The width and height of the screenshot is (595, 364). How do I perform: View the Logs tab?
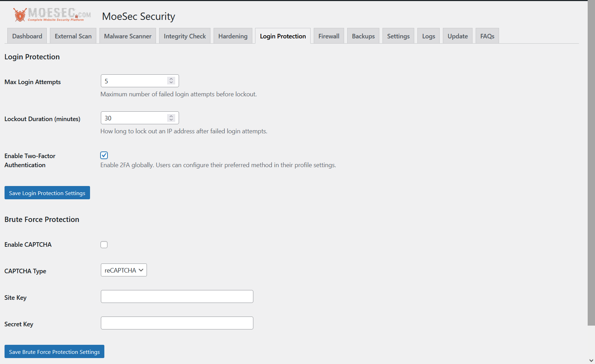tap(428, 36)
